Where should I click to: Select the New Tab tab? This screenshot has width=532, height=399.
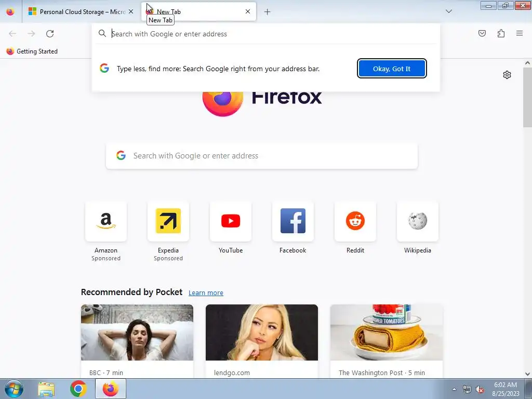198,11
